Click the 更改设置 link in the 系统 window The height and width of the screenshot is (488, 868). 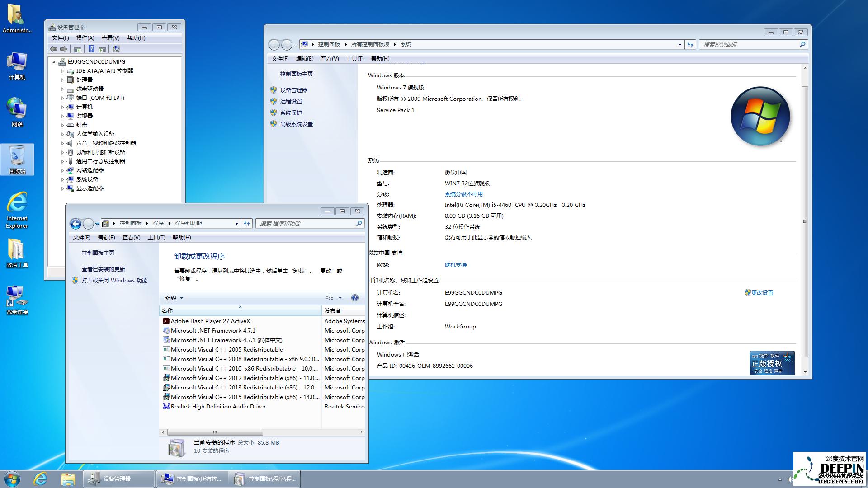pos(763,292)
